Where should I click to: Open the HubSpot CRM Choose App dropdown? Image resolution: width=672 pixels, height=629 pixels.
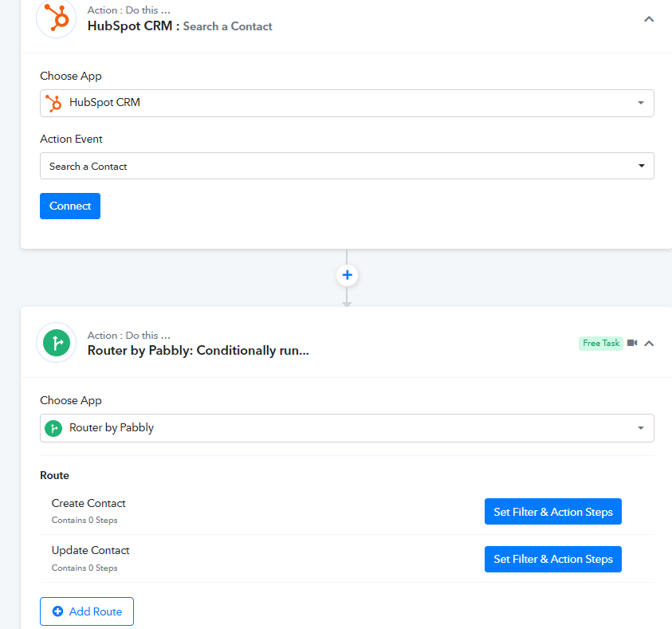[347, 103]
